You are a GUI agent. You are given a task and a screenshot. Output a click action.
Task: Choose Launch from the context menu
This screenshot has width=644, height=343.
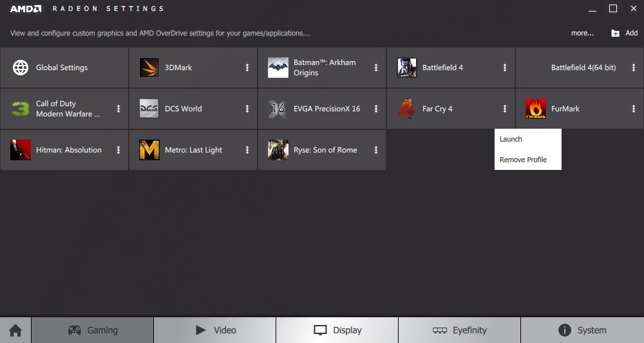(528, 139)
